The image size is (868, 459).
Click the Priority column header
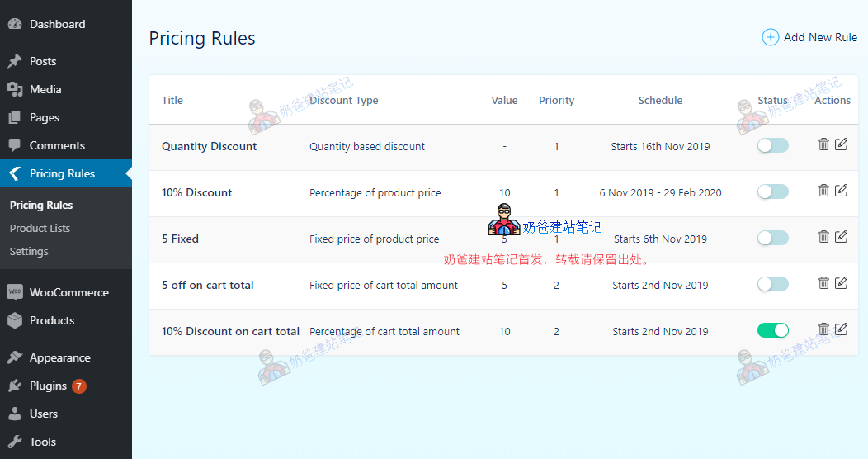pyautogui.click(x=556, y=100)
